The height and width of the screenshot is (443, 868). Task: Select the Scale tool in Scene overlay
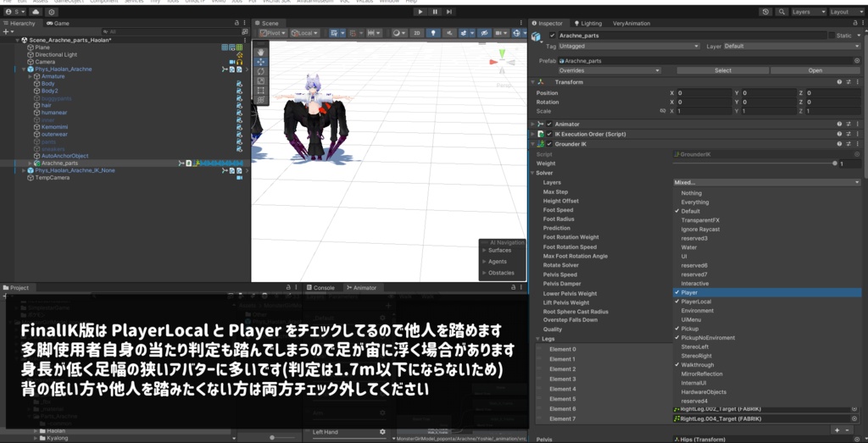[x=261, y=80]
